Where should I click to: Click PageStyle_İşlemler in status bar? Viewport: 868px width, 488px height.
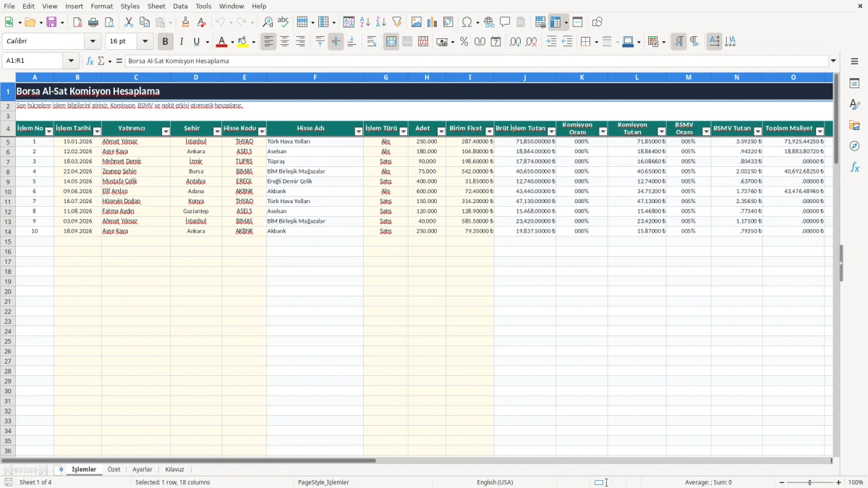click(x=323, y=482)
